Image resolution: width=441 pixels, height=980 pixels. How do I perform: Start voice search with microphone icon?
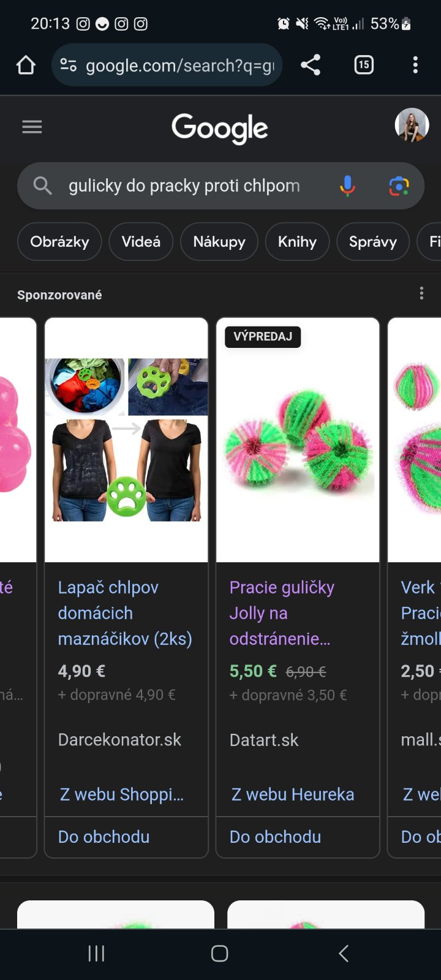pos(347,186)
